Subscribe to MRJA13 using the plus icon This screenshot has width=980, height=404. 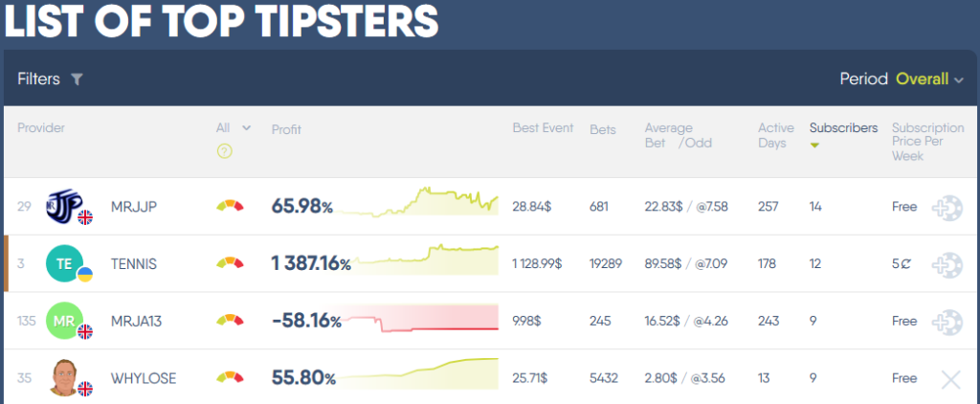pos(949,322)
